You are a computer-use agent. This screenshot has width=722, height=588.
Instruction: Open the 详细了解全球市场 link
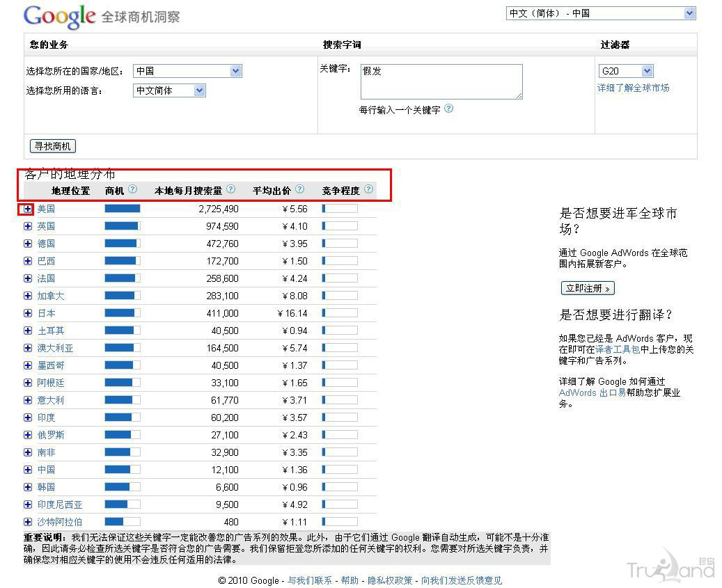[x=634, y=88]
